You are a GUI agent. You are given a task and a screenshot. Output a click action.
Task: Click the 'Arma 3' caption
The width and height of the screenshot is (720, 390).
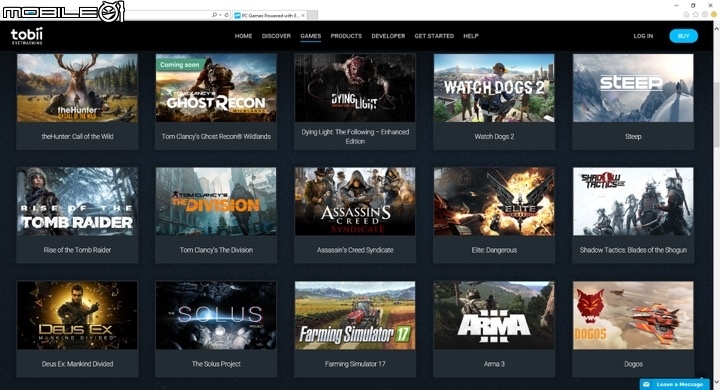point(494,364)
